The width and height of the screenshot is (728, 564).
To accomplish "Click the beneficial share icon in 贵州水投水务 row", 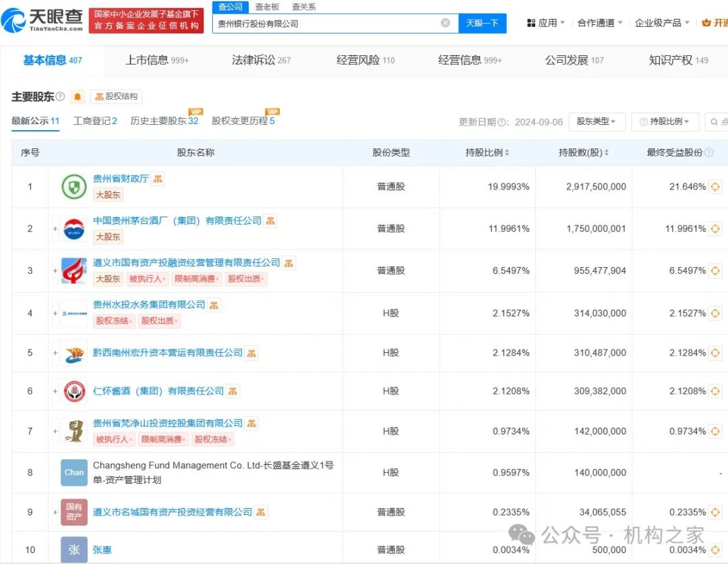I will click(715, 313).
